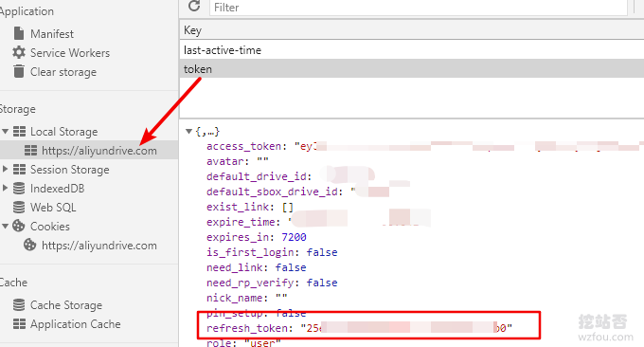
Task: Select aliyundrive.com under Local Storage
Action: pyautogui.click(x=99, y=151)
